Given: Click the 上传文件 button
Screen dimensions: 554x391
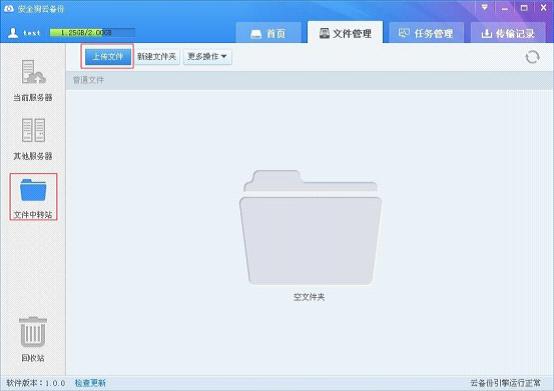Looking at the screenshot, I should coord(108,56).
